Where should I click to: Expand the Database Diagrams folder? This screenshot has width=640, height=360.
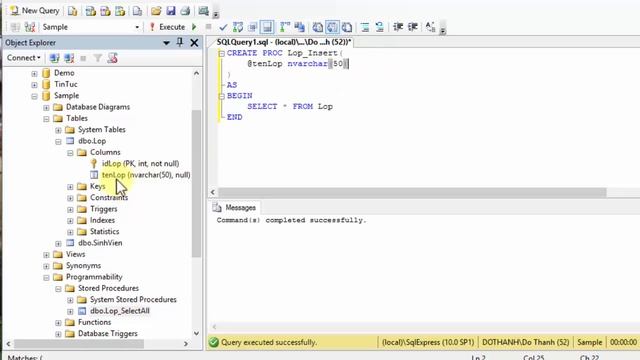46,107
